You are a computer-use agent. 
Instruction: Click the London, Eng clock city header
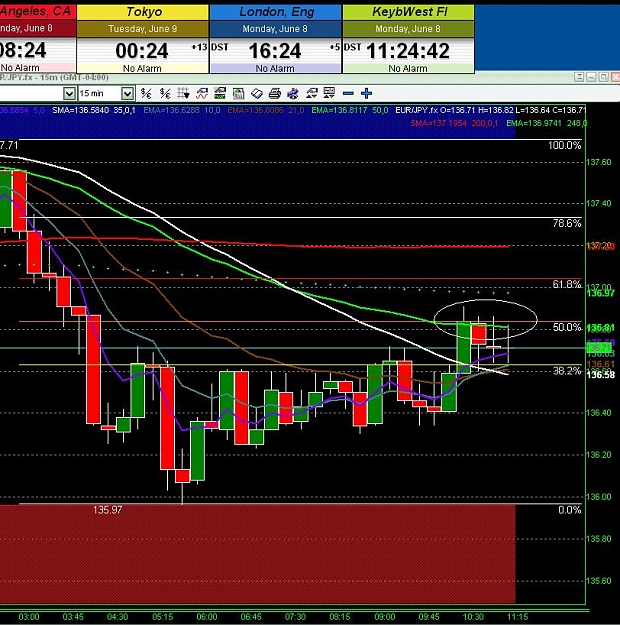pyautogui.click(x=276, y=12)
